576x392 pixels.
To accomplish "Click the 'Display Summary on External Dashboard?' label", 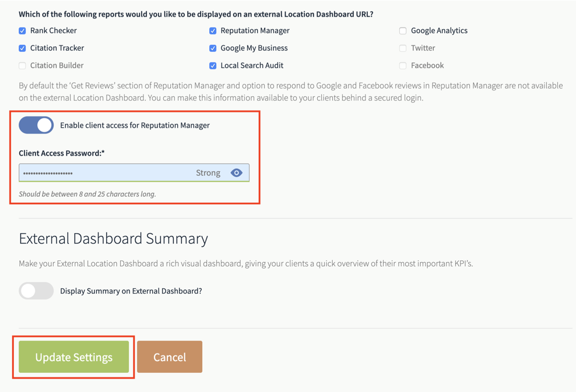I will click(131, 291).
